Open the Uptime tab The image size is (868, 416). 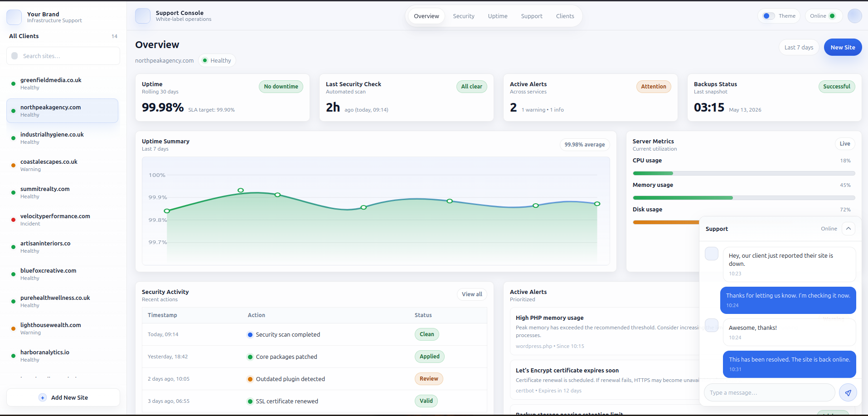(x=498, y=16)
